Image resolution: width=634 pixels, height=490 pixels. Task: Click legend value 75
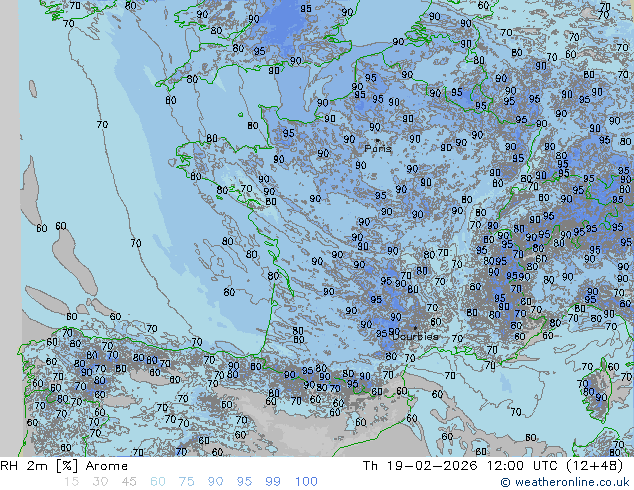point(186,482)
